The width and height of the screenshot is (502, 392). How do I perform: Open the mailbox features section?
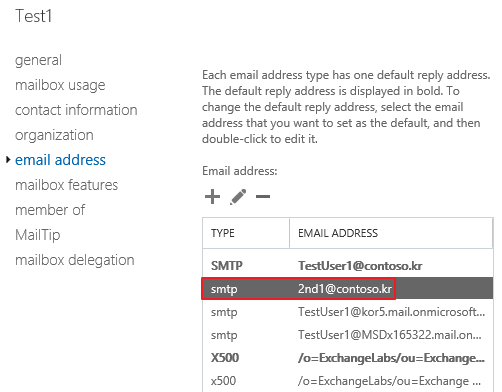66,185
